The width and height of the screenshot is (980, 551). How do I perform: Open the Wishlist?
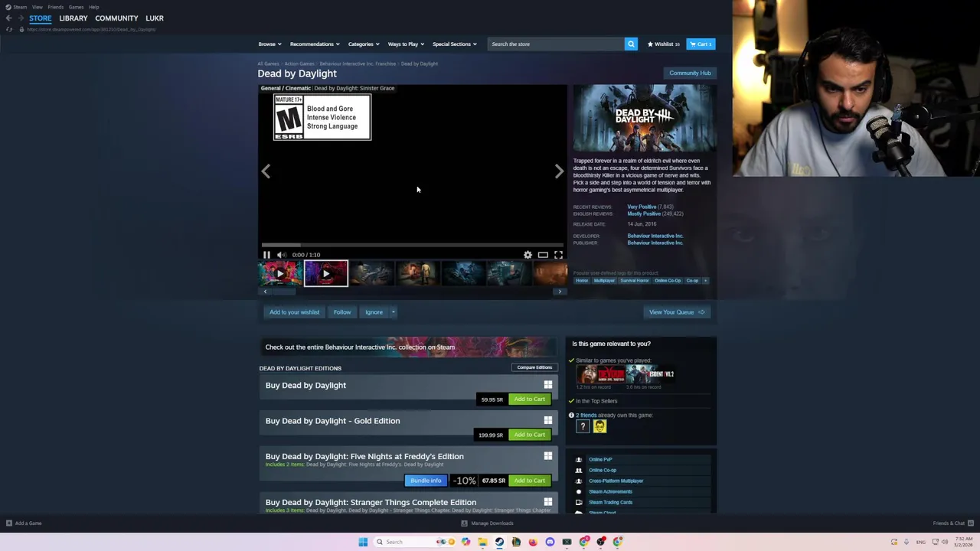[664, 44]
